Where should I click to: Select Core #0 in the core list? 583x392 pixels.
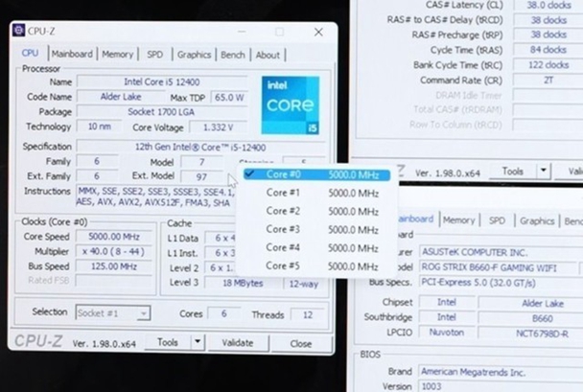[x=316, y=174]
